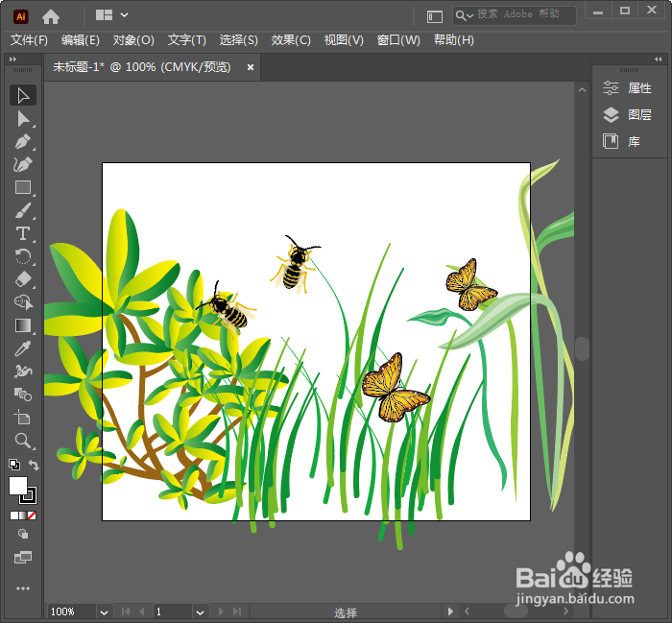This screenshot has height=623, width=672.
Task: Select the Curvature tool
Action: pyautogui.click(x=23, y=164)
